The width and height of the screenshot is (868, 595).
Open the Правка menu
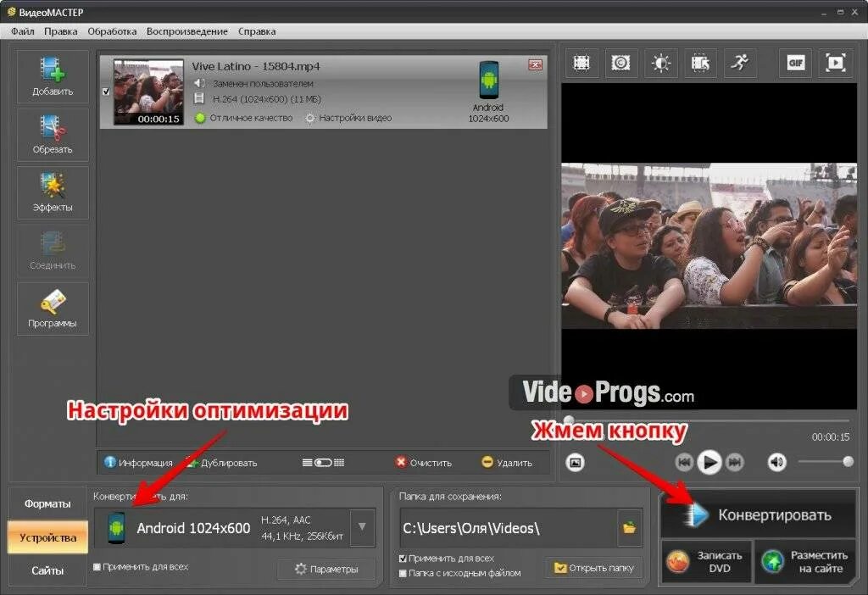click(x=61, y=31)
